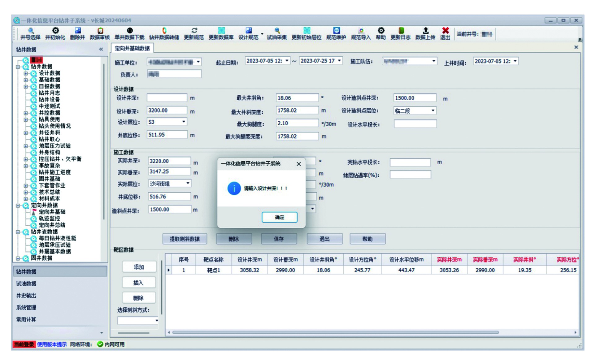The height and width of the screenshot is (364, 596).
Task: Collapse the 定向井数据 tree node
Action: pos(18,206)
